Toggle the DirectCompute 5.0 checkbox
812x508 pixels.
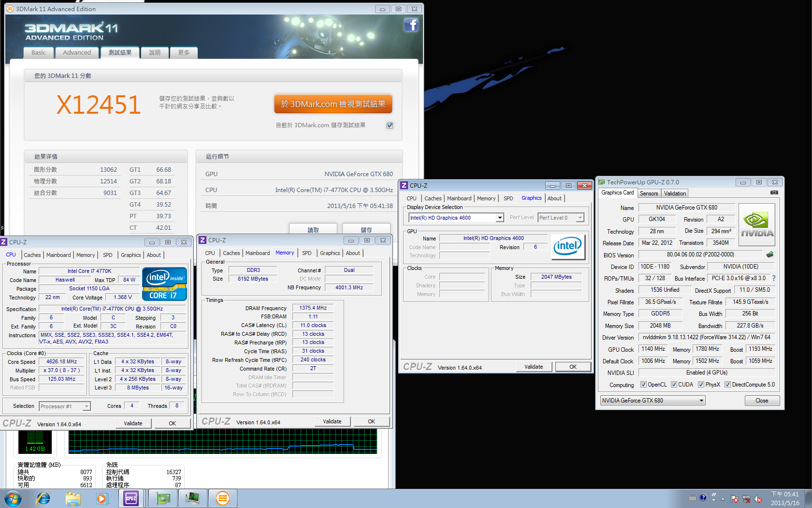(x=727, y=385)
